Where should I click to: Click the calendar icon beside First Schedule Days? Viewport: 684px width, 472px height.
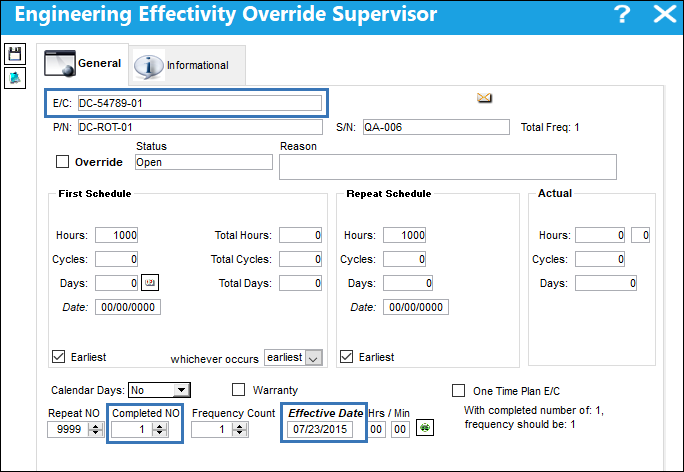point(150,283)
